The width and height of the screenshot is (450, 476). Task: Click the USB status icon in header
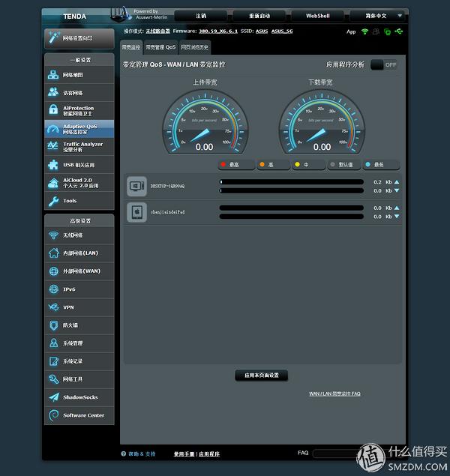(397, 31)
